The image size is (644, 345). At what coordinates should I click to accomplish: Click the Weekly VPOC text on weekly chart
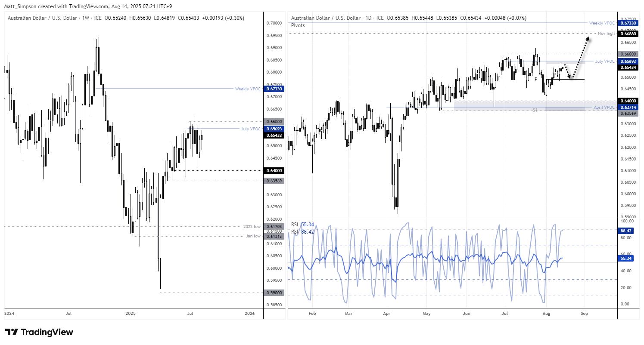[247, 89]
